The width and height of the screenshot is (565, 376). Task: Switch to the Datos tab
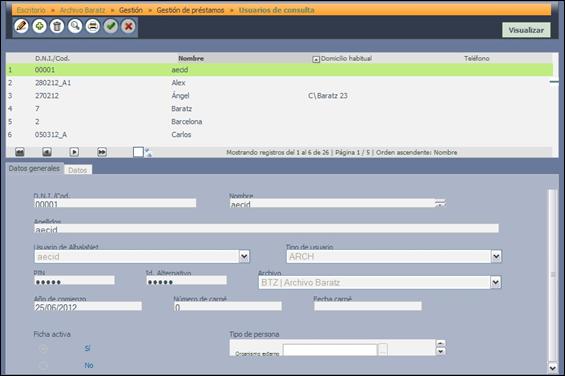(x=78, y=170)
